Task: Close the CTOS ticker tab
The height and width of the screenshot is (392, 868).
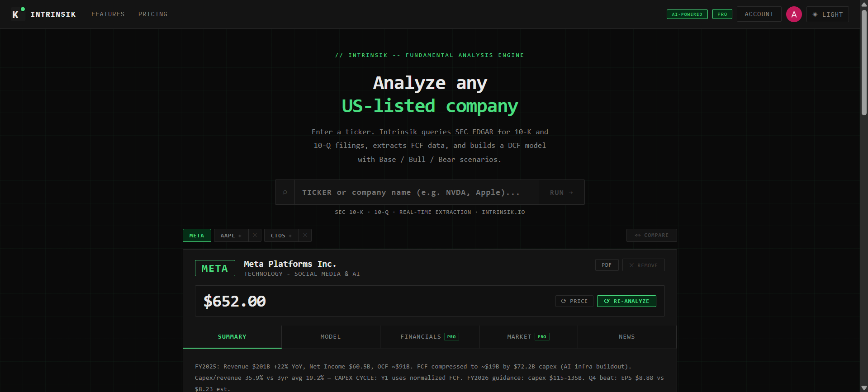Action: pos(305,235)
